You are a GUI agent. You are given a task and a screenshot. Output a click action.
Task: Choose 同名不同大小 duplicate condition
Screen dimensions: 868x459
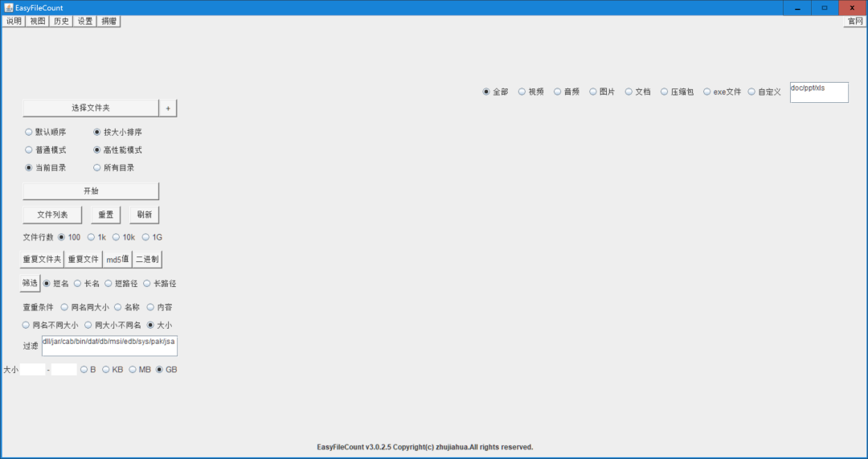[x=50, y=325]
